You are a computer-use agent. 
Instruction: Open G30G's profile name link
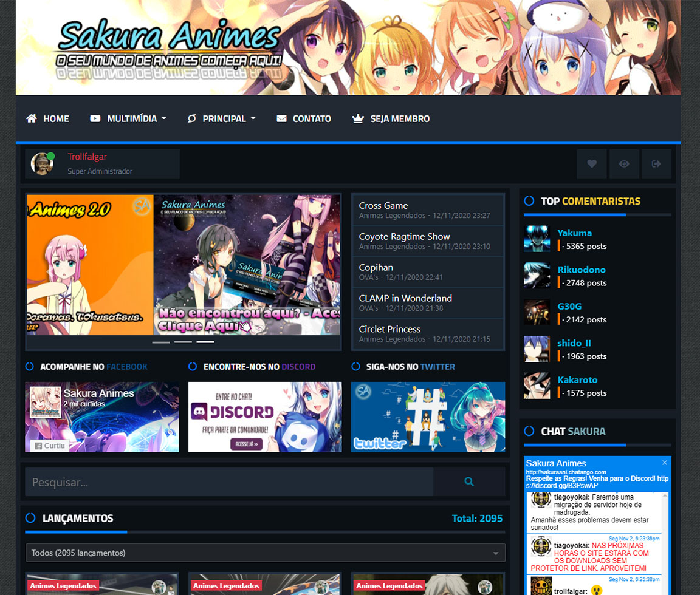(569, 307)
